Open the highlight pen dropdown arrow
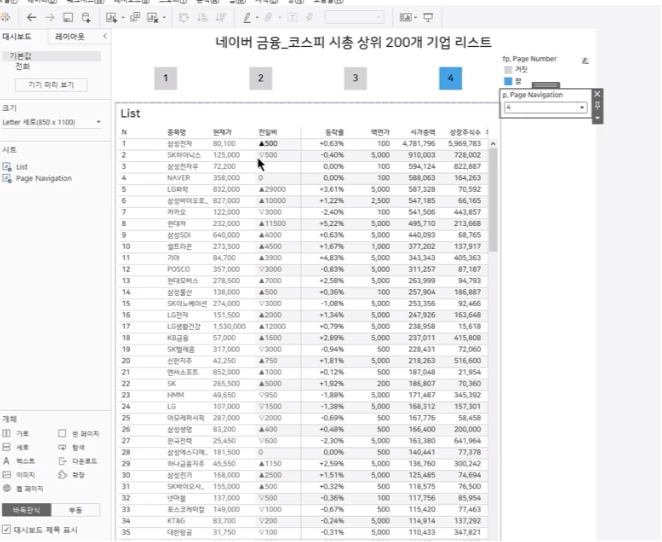 click(x=257, y=18)
